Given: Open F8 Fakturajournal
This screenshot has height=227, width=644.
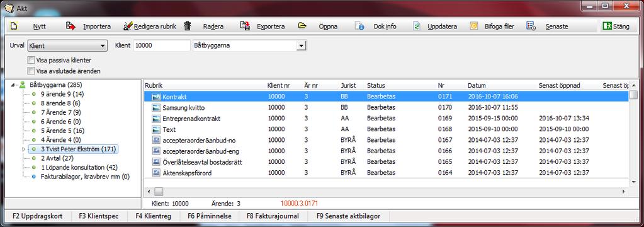Looking at the screenshot, I should 273,216.
